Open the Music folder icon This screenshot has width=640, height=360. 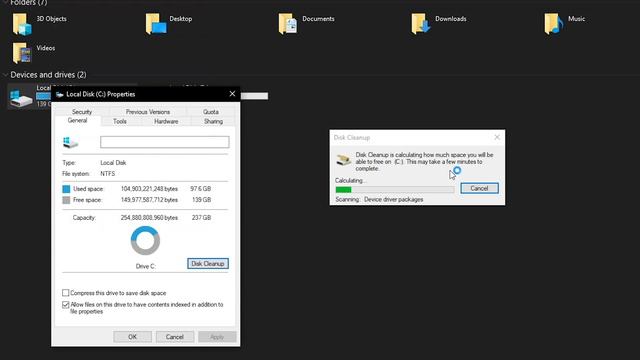pyautogui.click(x=554, y=24)
